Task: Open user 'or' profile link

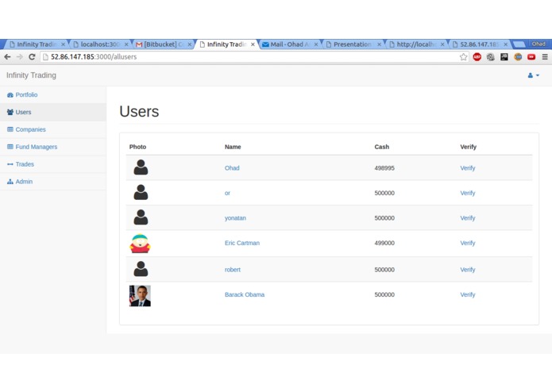Action: pyautogui.click(x=227, y=193)
